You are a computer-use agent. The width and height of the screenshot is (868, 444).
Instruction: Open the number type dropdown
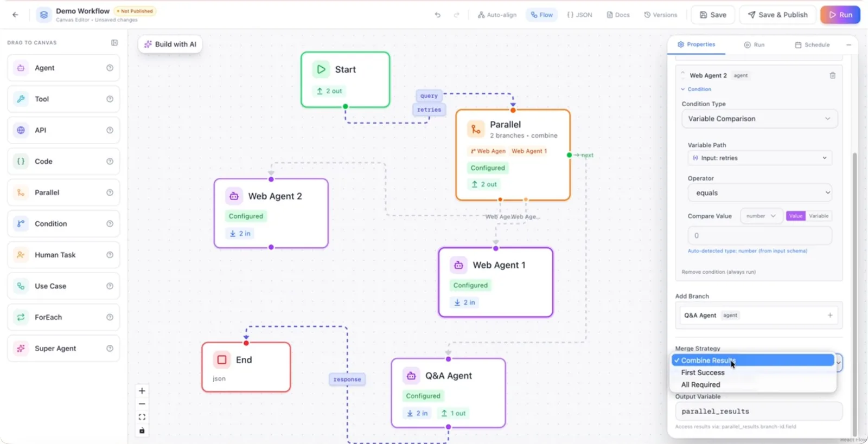pos(761,216)
